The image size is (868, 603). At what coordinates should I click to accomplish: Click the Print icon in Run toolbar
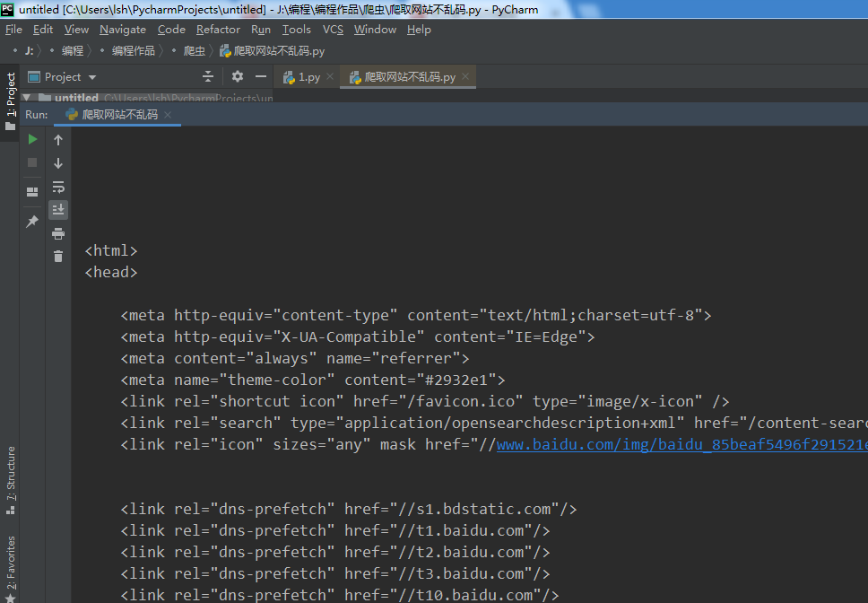point(58,233)
